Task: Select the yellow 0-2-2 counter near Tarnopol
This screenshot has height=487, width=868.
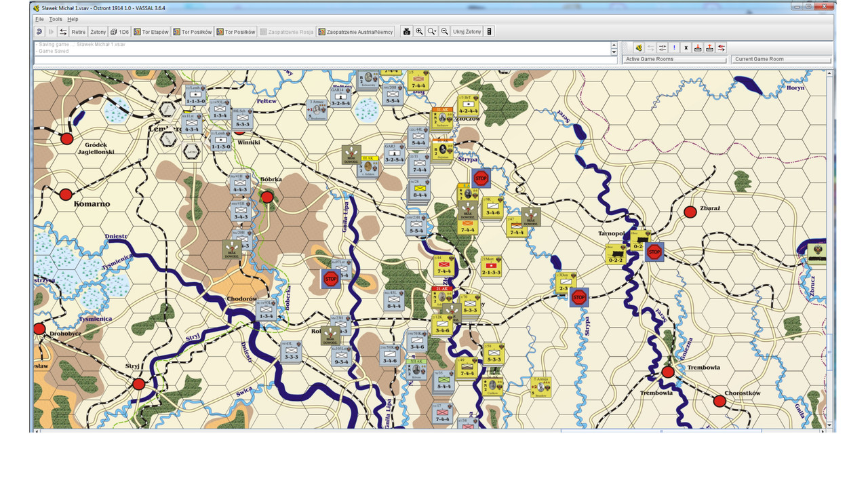Action: (x=616, y=254)
